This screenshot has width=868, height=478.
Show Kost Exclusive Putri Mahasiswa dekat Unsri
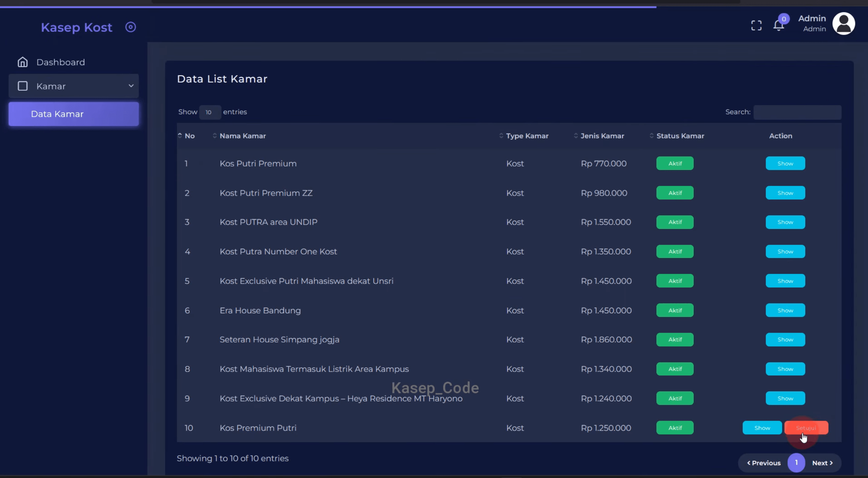tap(785, 281)
